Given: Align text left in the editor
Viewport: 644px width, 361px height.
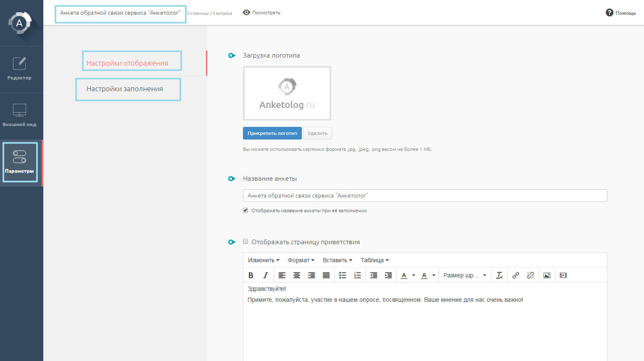Looking at the screenshot, I should click(282, 275).
